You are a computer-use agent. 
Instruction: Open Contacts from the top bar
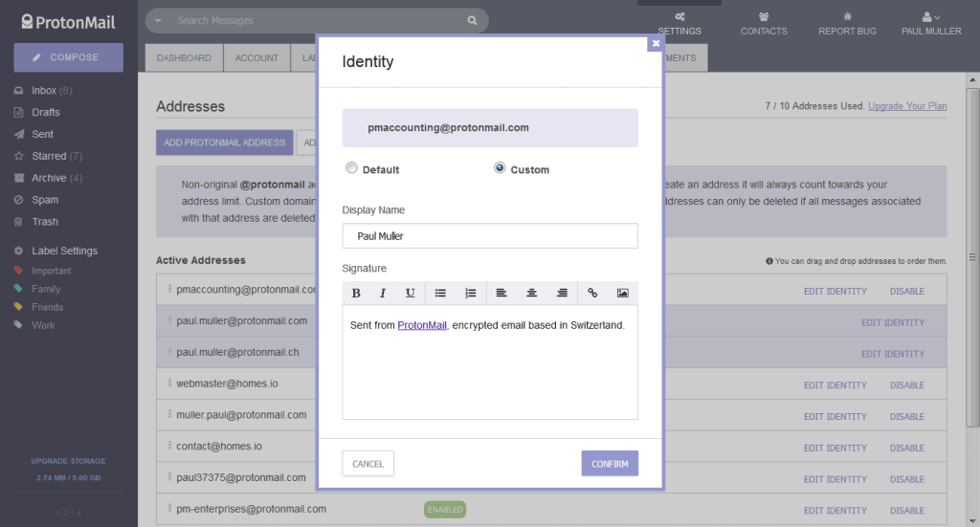click(764, 24)
